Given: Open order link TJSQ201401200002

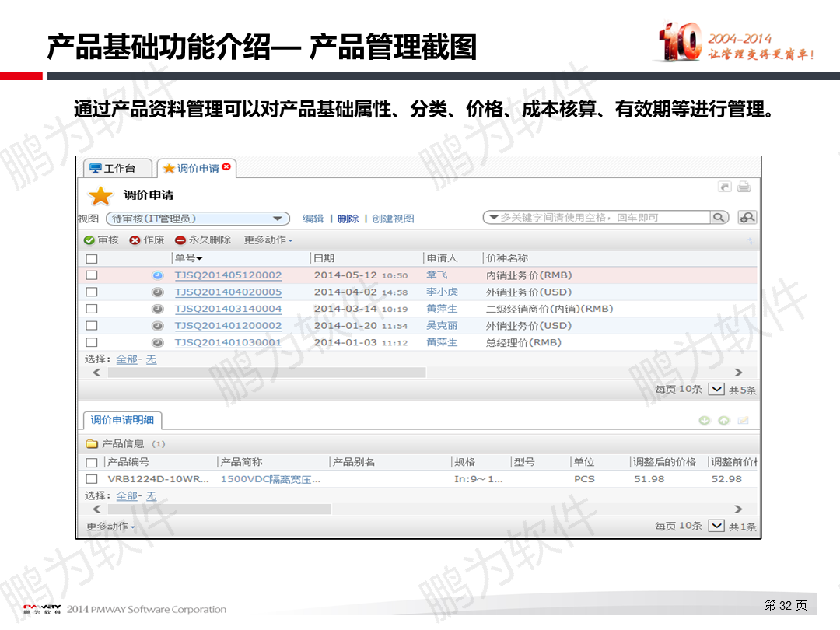Looking at the screenshot, I should pyautogui.click(x=228, y=326).
